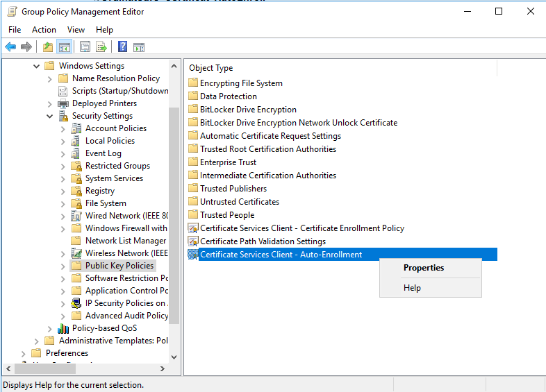Click the Auto-Enrollment item icon
This screenshot has width=546, height=392.
coord(193,254)
